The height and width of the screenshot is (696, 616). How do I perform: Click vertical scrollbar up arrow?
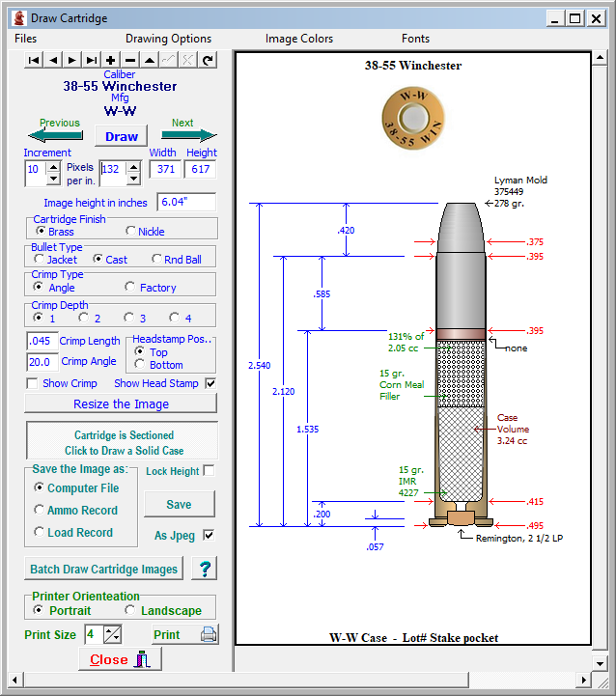tap(600, 58)
